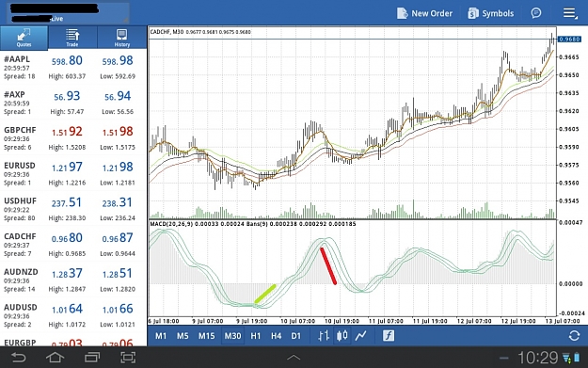Click the #AXP bid price 56.93
The height and width of the screenshot is (368, 588).
coord(67,96)
